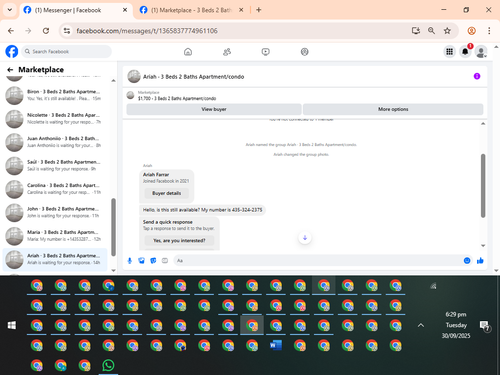This screenshot has width=500, height=375.
Task: Open the Facebook menu grid icon
Action: (450, 52)
